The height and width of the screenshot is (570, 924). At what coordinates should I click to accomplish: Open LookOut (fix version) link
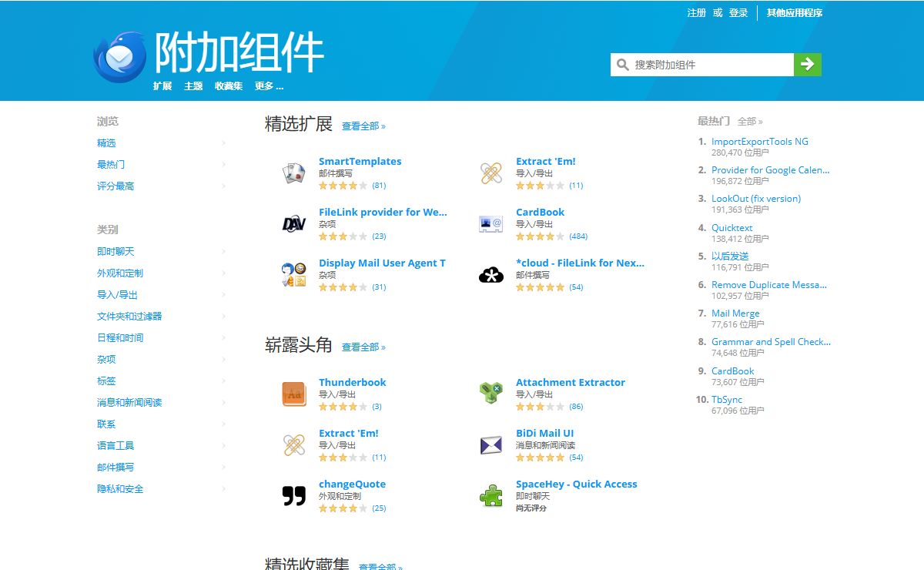click(756, 199)
